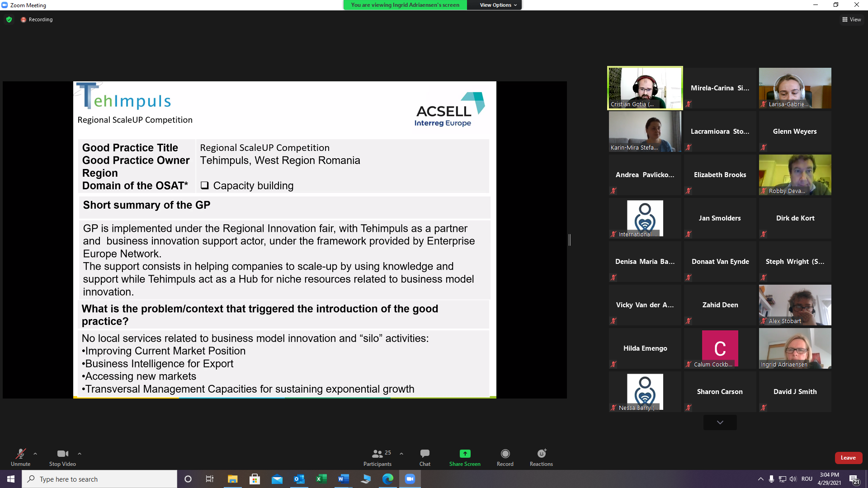Open the in-meeting Chat panel
This screenshot has height=488, width=868.
pos(424,457)
